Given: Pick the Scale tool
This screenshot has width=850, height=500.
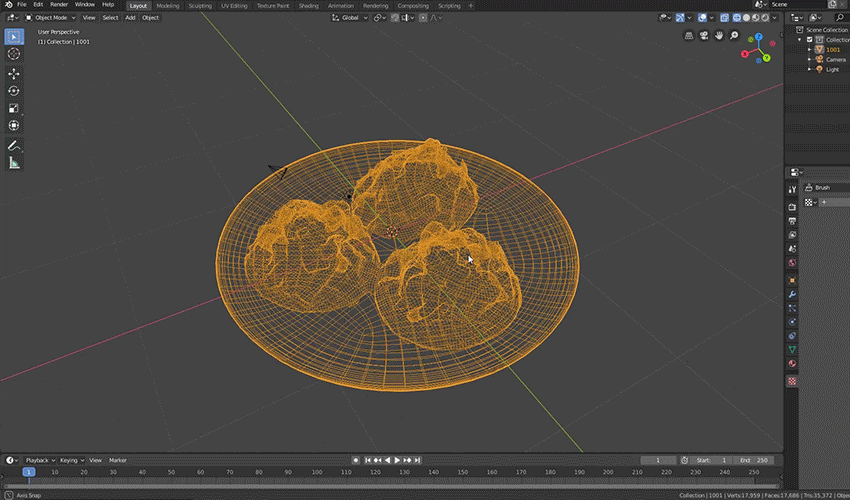Looking at the screenshot, I should pos(14,108).
